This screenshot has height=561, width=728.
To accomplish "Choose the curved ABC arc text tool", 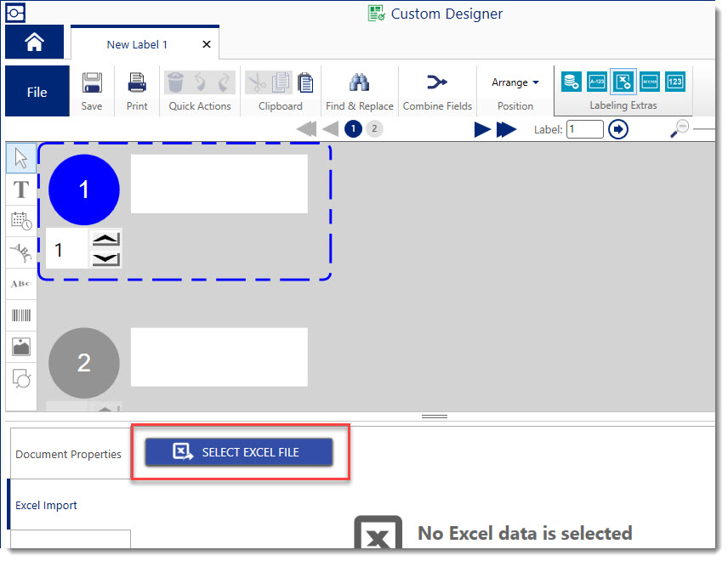I will pos(21,252).
